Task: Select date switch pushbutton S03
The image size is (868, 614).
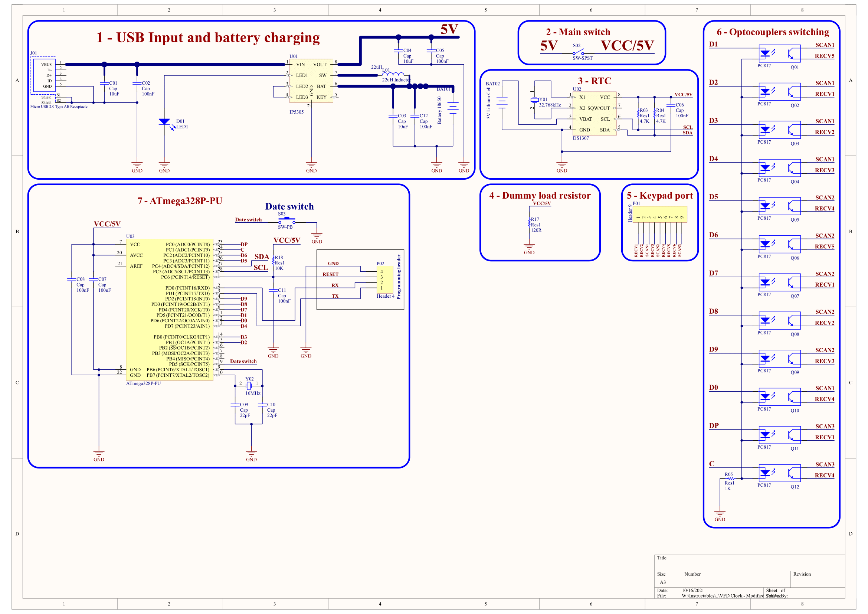Action: point(287,221)
